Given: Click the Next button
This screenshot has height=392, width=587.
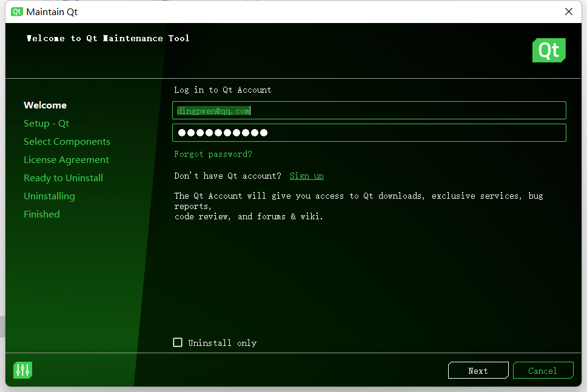Looking at the screenshot, I should click(478, 370).
